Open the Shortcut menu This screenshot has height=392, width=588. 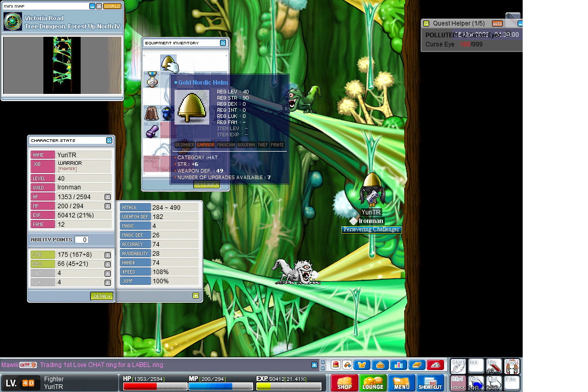[x=430, y=383]
